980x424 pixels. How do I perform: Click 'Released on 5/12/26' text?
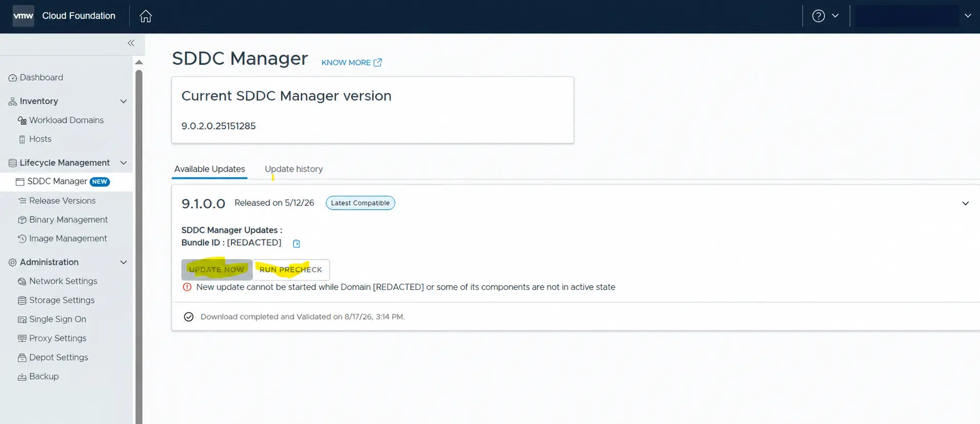click(274, 203)
